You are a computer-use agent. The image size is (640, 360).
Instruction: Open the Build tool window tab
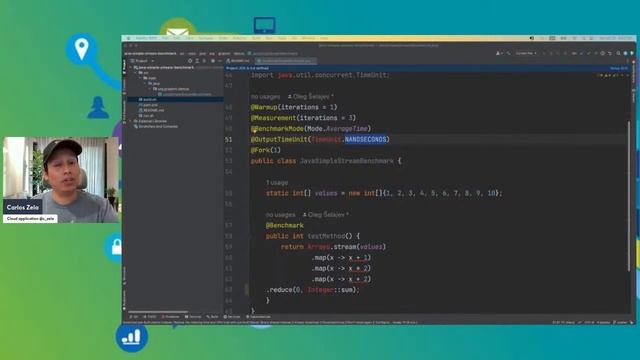pyautogui.click(x=213, y=317)
